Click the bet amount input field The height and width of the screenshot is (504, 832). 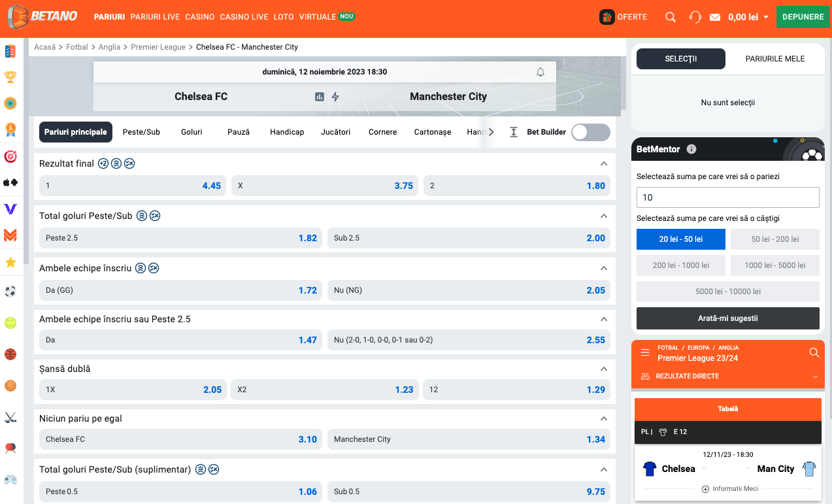click(x=728, y=197)
